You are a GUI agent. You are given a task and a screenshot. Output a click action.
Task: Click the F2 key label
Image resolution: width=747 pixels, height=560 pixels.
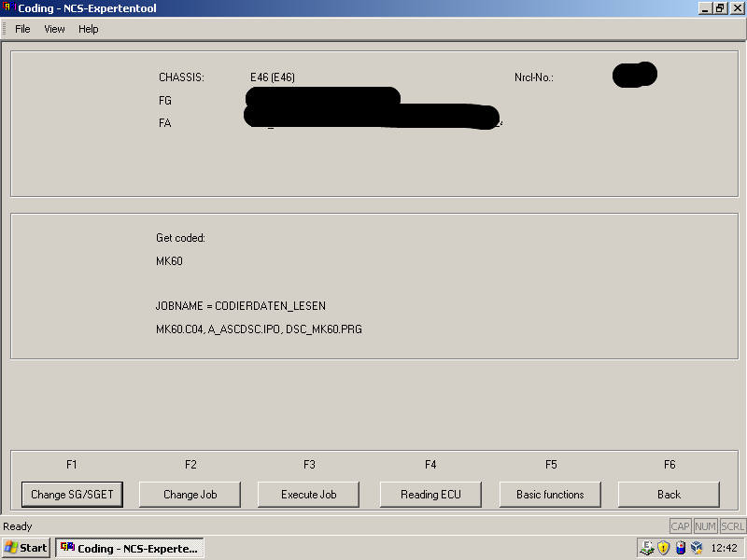pos(190,464)
